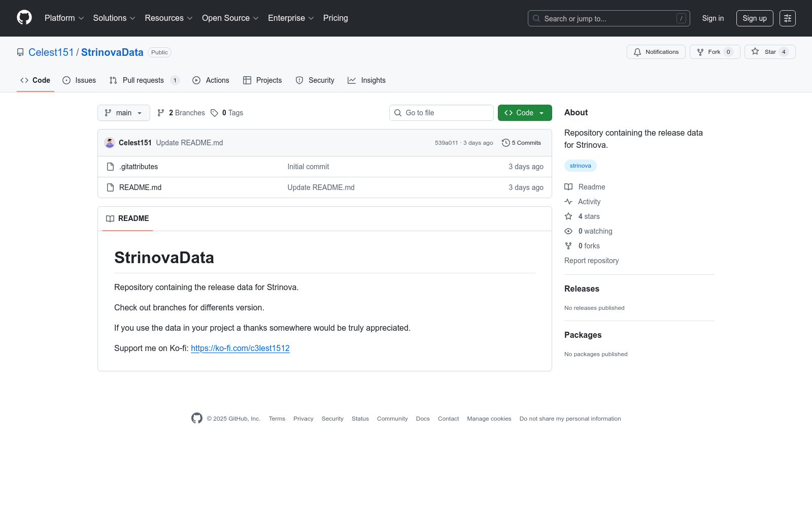
Task: Open the StrinovaData repository name link
Action: [x=112, y=52]
